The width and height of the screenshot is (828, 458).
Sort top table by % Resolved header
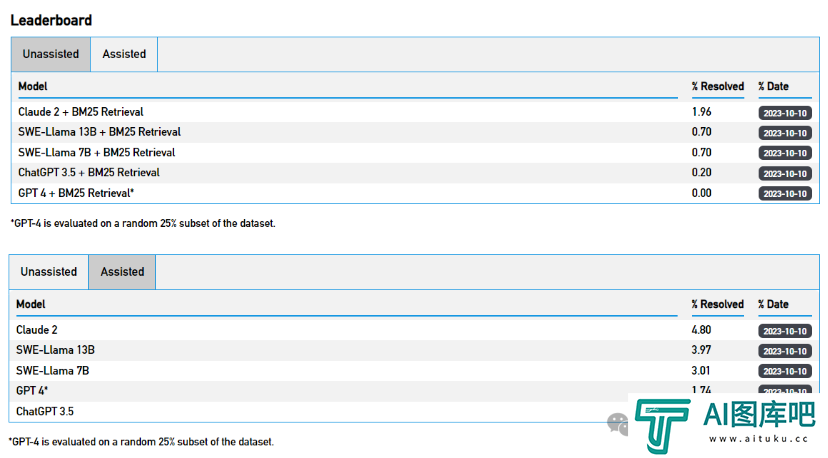[x=718, y=87]
